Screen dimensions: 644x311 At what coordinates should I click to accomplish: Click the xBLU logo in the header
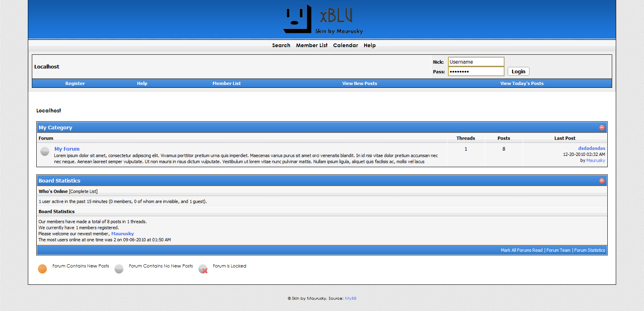click(323, 19)
